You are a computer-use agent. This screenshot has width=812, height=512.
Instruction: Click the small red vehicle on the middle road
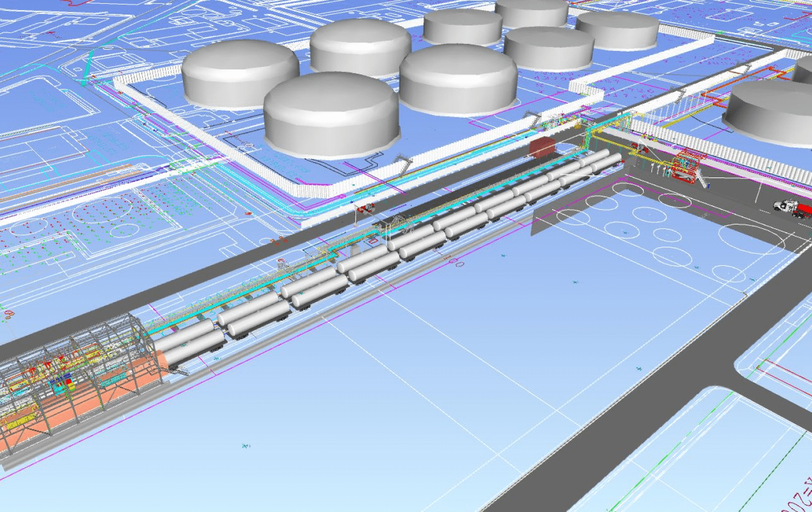(366, 207)
